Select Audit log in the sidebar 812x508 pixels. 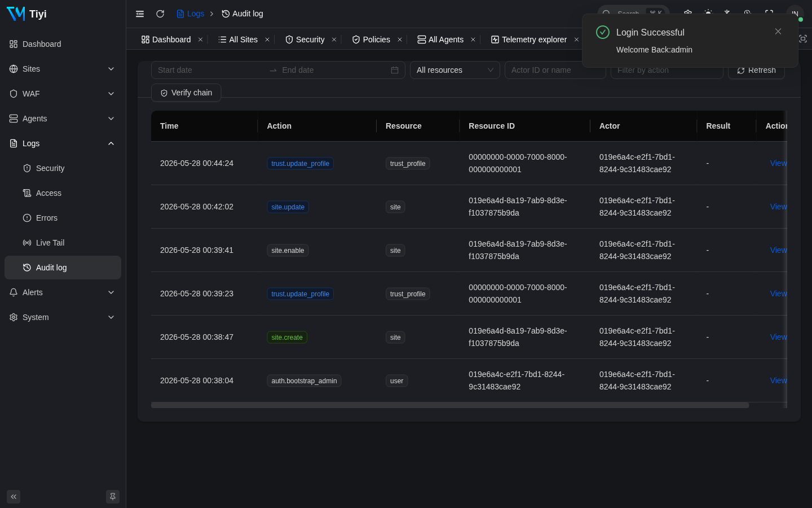[63, 268]
